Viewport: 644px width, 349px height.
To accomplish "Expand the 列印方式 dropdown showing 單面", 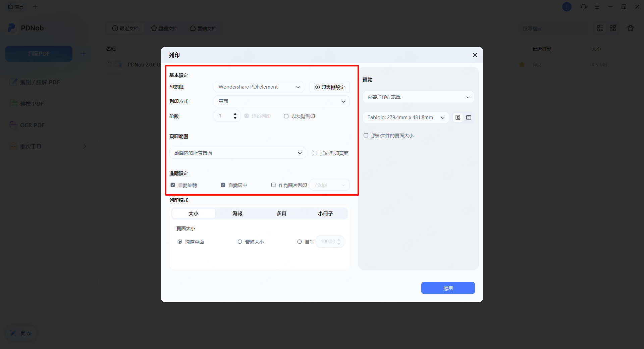I will [x=282, y=101].
